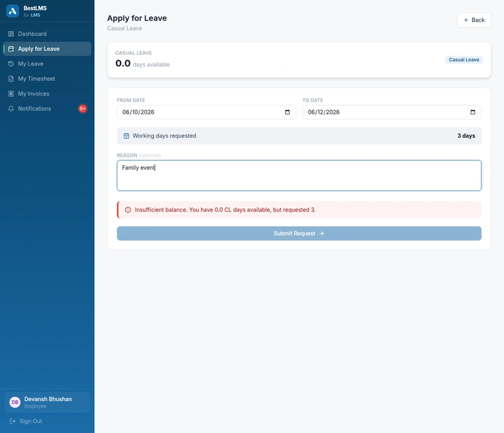Click the Submit Request button
504x433 pixels.
[299, 233]
